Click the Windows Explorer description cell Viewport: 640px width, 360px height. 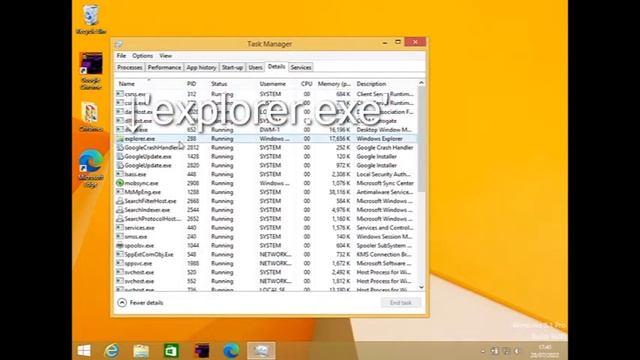click(x=380, y=139)
